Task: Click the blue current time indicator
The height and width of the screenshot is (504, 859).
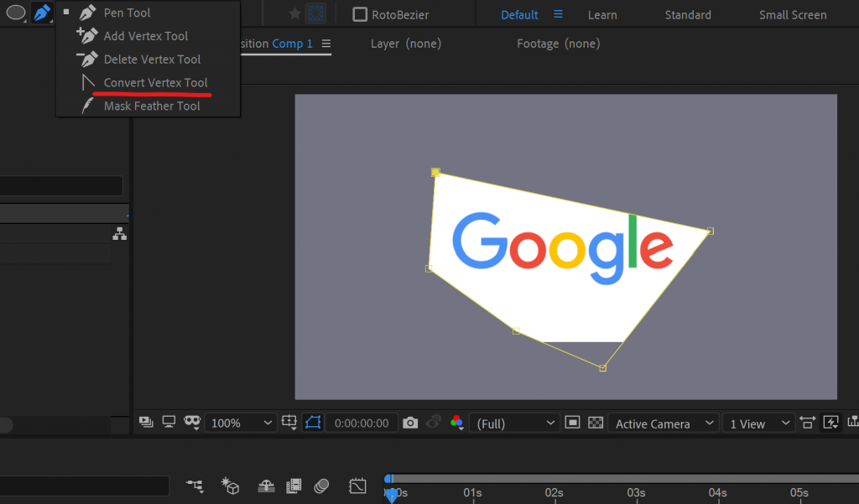Action: [391, 496]
